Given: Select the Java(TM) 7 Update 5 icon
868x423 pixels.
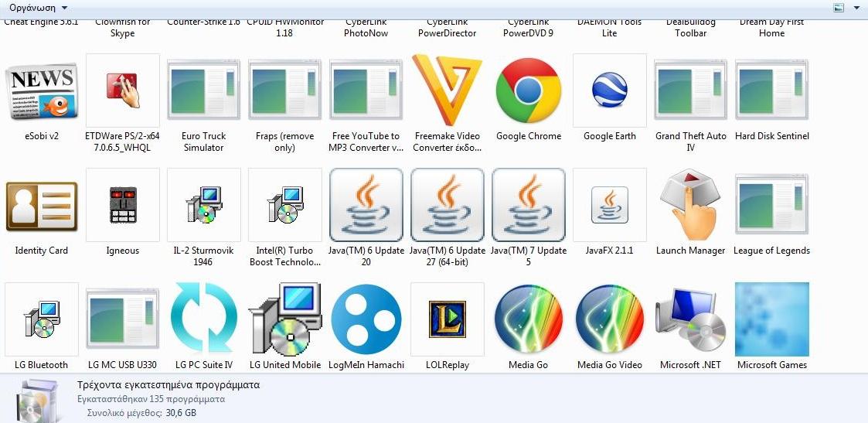Looking at the screenshot, I should [x=529, y=205].
